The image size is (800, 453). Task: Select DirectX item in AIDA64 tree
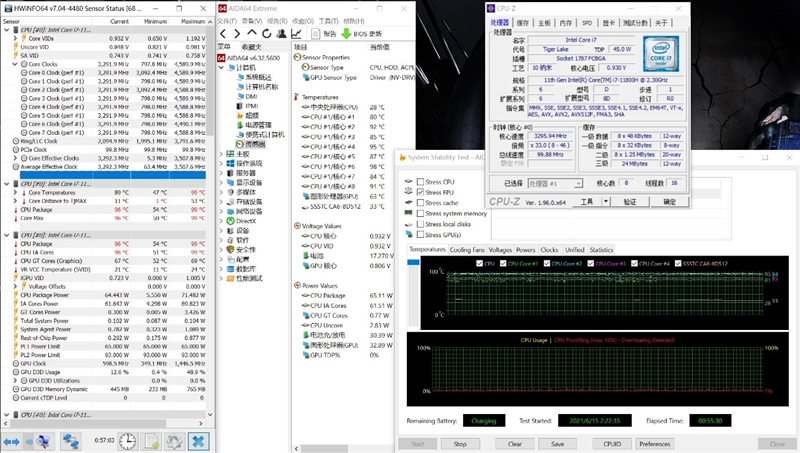click(x=241, y=221)
